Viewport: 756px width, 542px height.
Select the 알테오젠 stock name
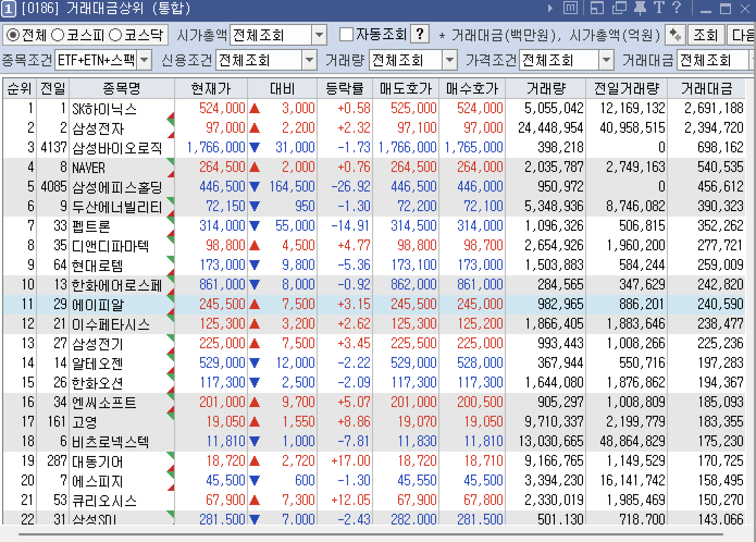(98, 364)
